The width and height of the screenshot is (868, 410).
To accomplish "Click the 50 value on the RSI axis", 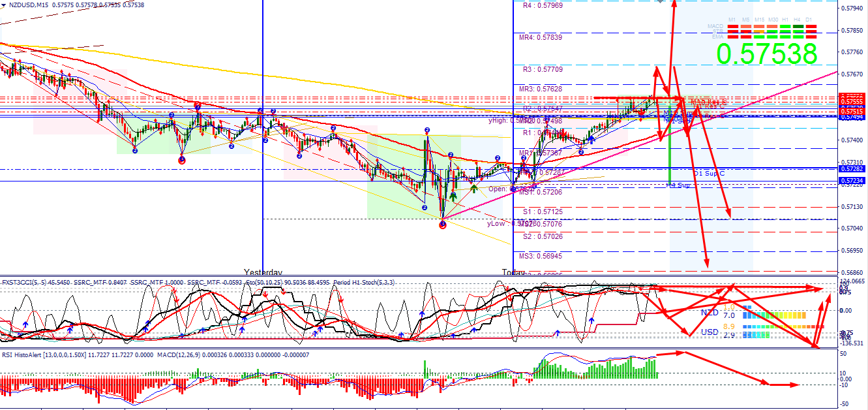I will point(843,353).
